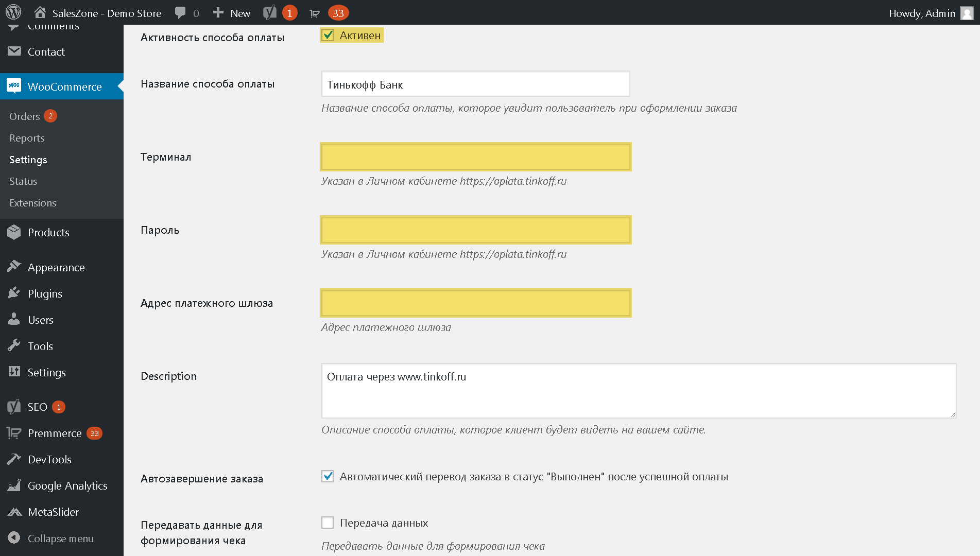980x556 pixels.
Task: Click the cart icon in admin bar
Action: tap(314, 13)
